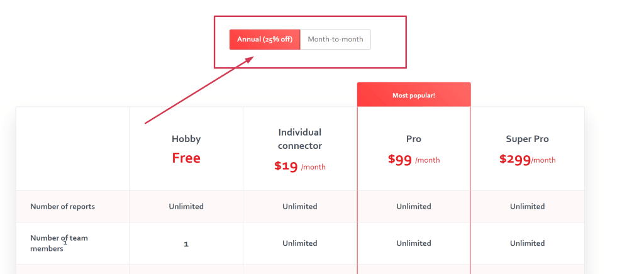The width and height of the screenshot is (644, 274).
Task: Click Pro's Unlimited reports cell
Action: tap(414, 206)
